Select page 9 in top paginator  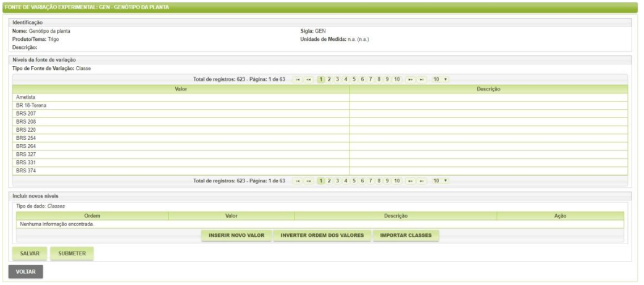(387, 79)
